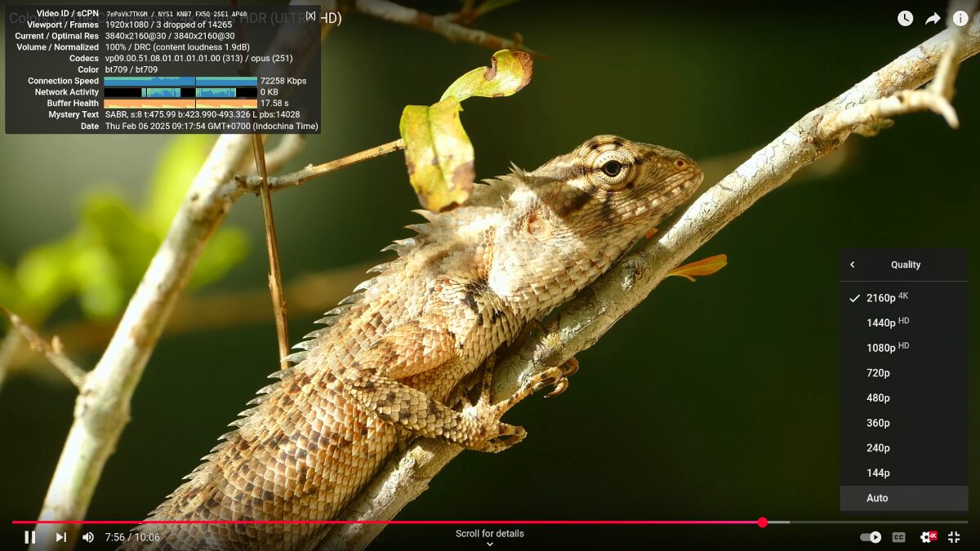The height and width of the screenshot is (551, 980).
Task: Exit full screen mode
Action: (x=954, y=537)
